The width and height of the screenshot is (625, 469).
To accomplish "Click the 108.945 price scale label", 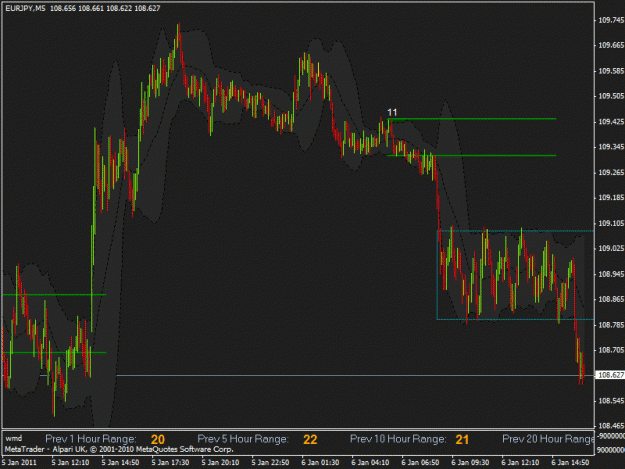I will [x=611, y=274].
